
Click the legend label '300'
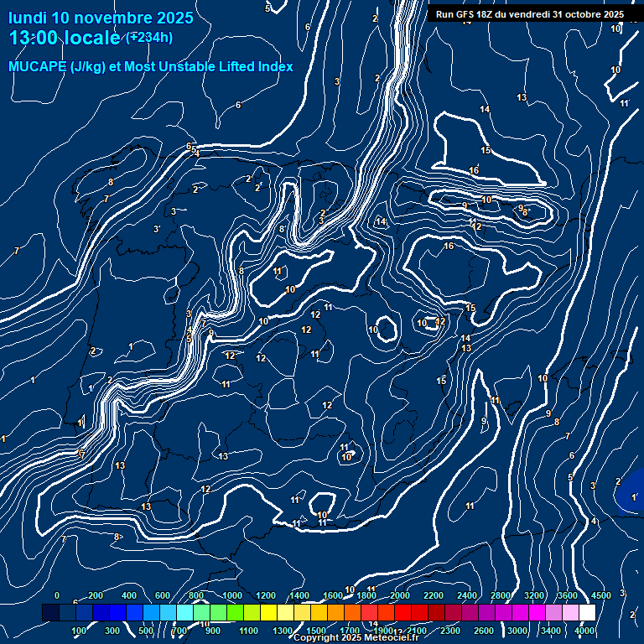click(x=112, y=631)
